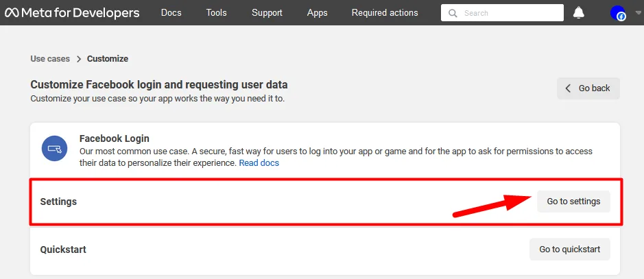Screen dimensions: 644x279
Task: Click the blue Facebook Login use case icon
Action: [x=54, y=148]
